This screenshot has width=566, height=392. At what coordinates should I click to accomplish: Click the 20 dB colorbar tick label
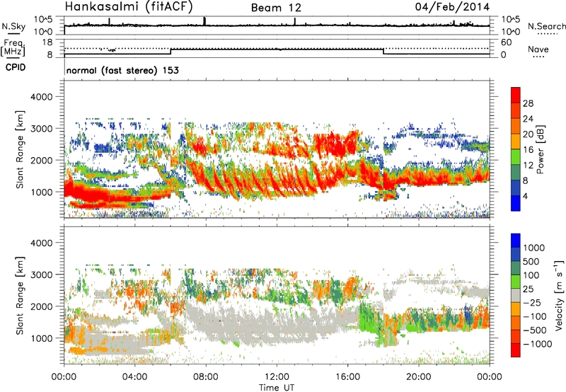tap(528, 134)
